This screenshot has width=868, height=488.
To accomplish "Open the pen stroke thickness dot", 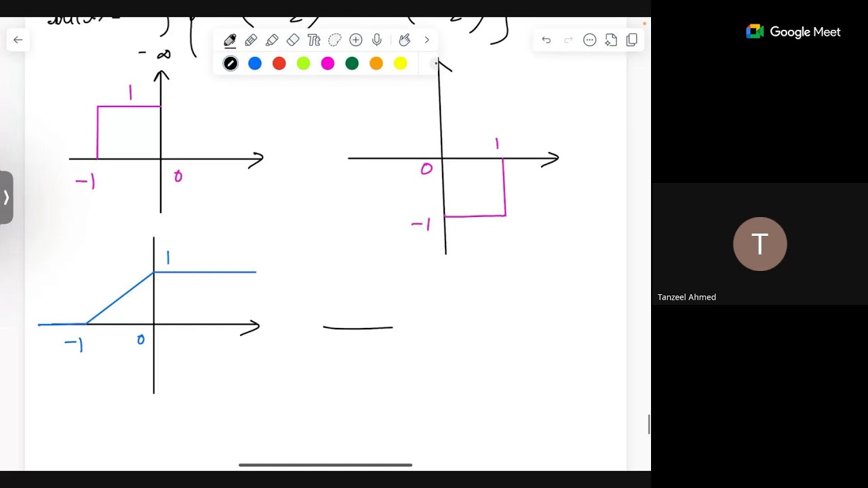I will (x=435, y=64).
